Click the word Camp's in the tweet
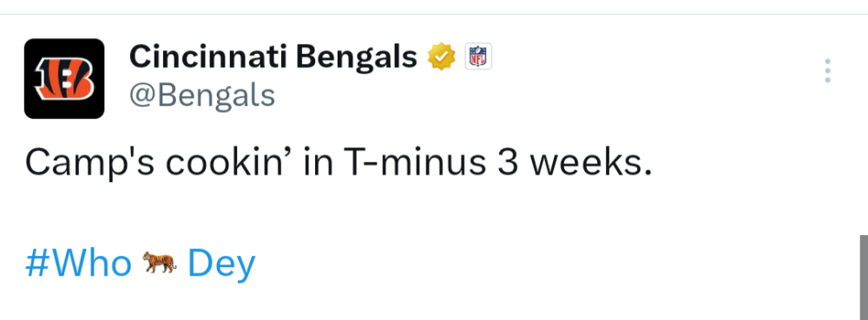 pyautogui.click(x=89, y=163)
